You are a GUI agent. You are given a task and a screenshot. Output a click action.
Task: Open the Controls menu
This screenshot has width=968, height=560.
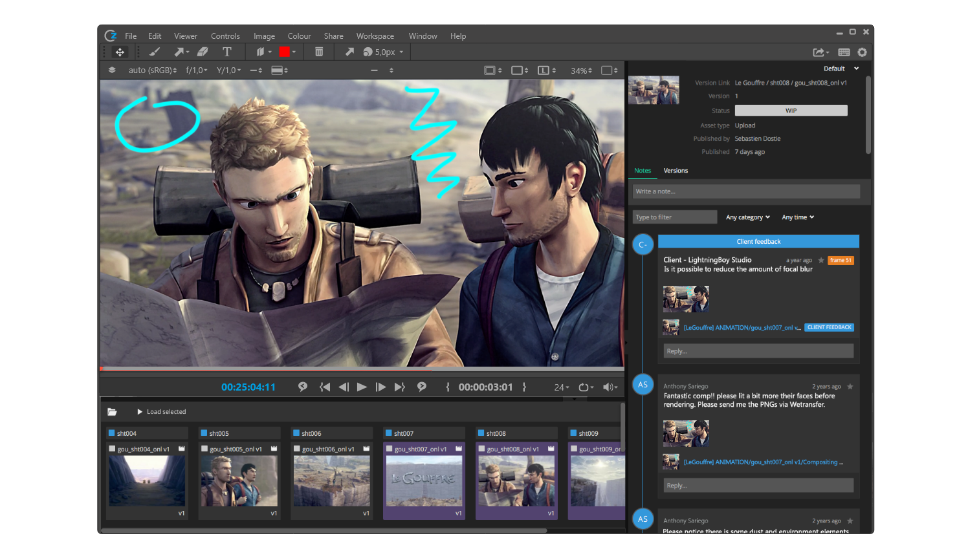point(225,36)
